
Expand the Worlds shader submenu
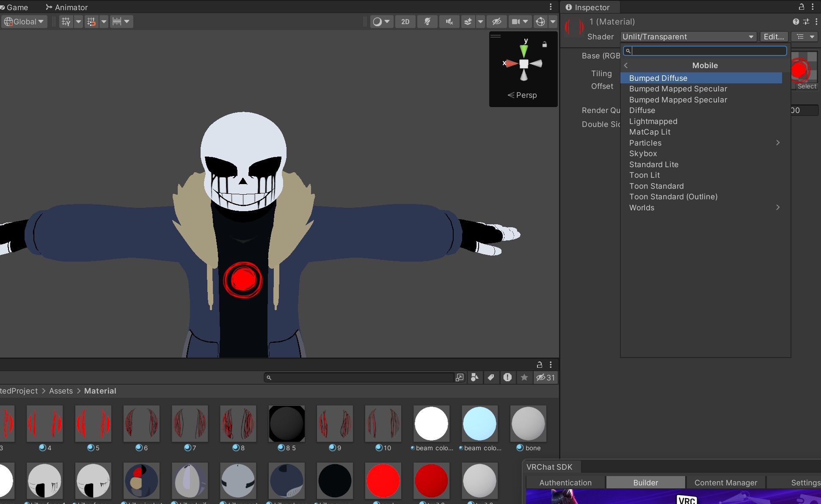[x=701, y=208]
